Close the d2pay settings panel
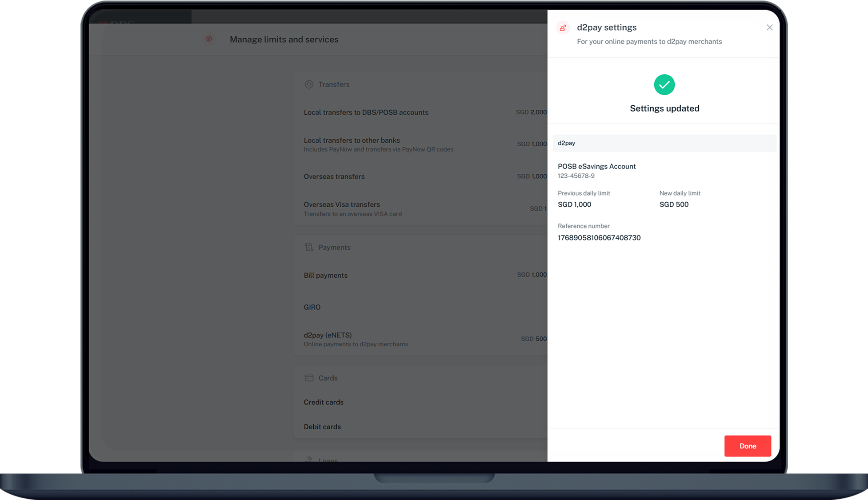The width and height of the screenshot is (868, 500). [x=769, y=28]
